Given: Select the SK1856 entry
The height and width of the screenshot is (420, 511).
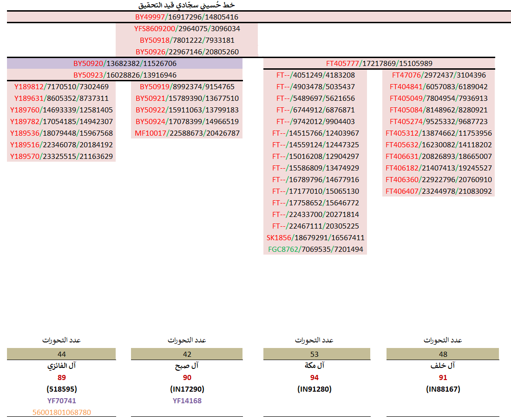Looking at the screenshot, I should [x=315, y=238].
